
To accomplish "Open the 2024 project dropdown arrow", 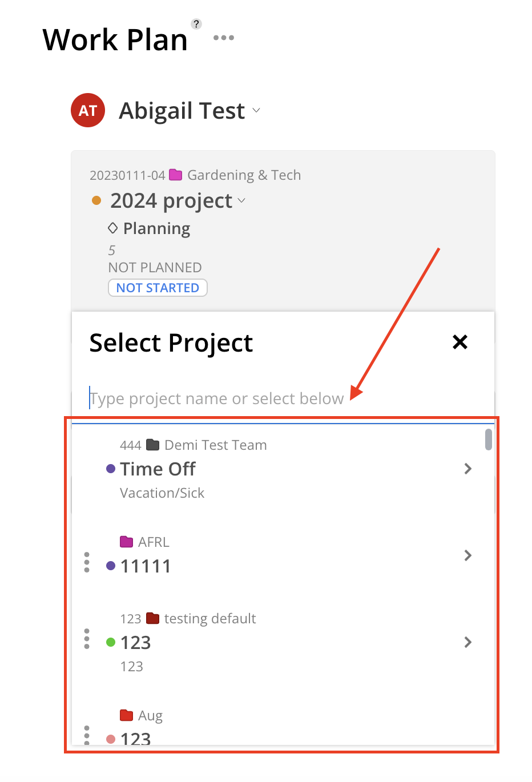I will tap(241, 200).
